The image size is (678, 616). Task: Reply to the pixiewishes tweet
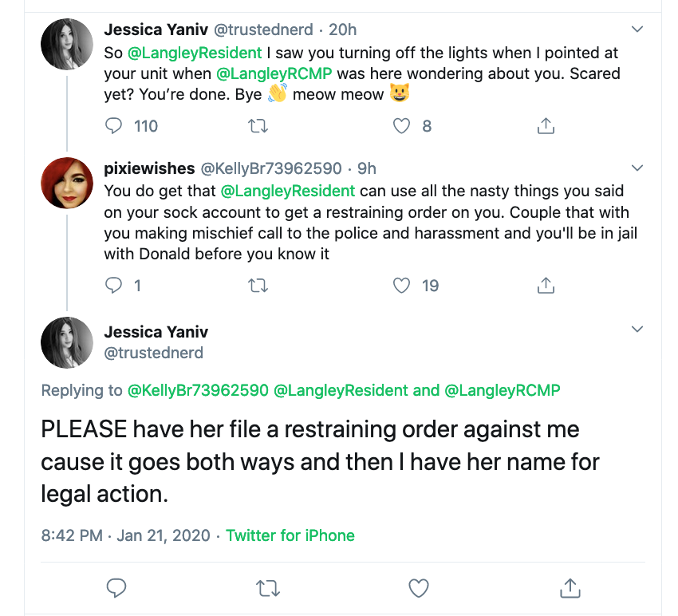114,286
